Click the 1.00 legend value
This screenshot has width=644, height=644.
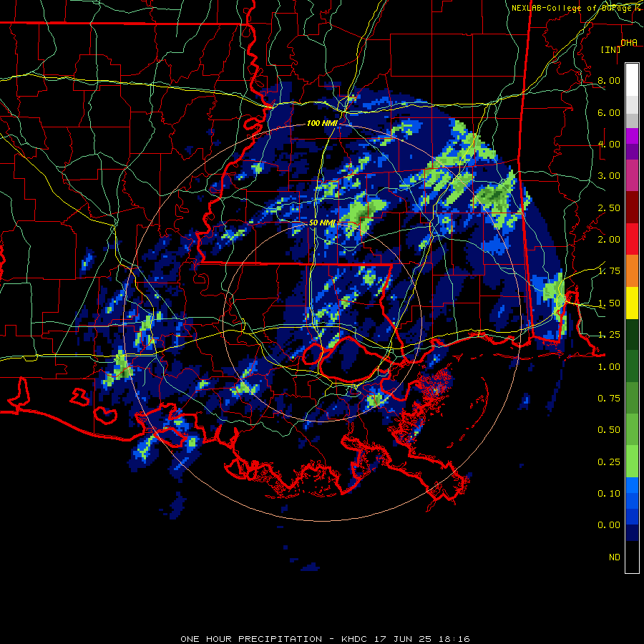click(x=609, y=367)
